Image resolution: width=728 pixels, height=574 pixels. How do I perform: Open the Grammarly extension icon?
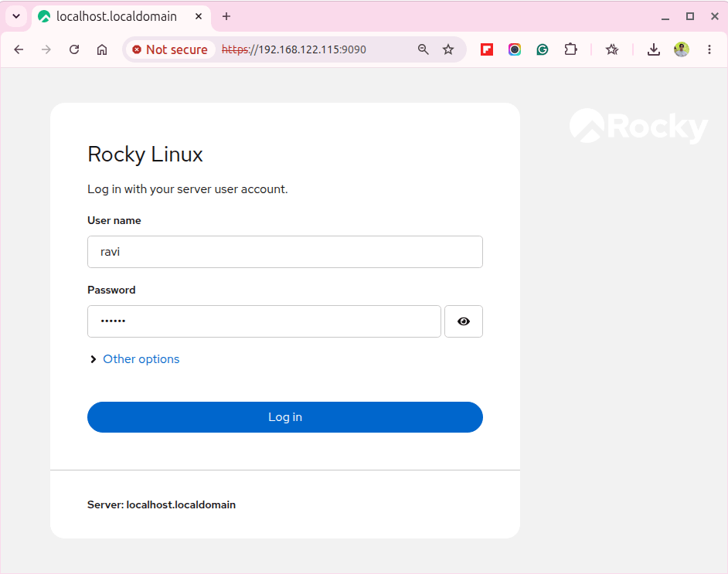point(543,49)
